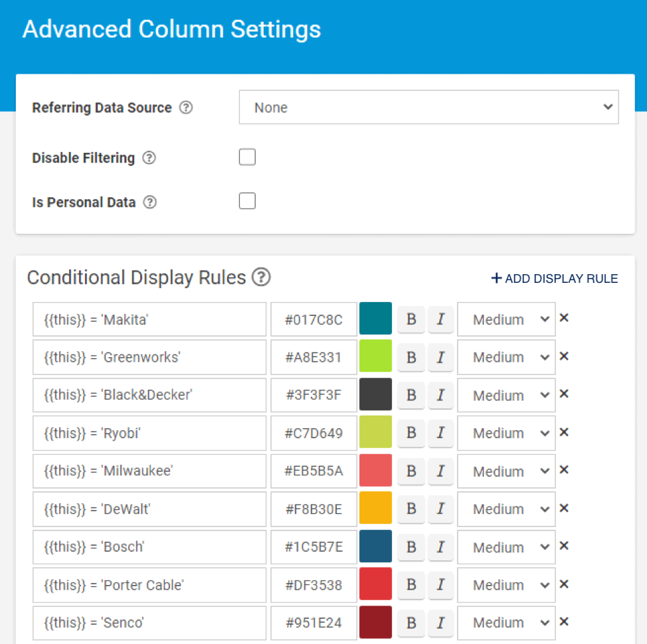Open the Bosch blue color swatch

(x=375, y=546)
